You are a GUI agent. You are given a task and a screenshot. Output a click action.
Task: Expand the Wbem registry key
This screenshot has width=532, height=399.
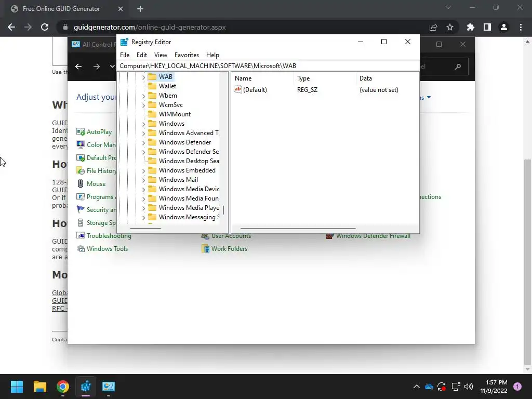(x=143, y=96)
